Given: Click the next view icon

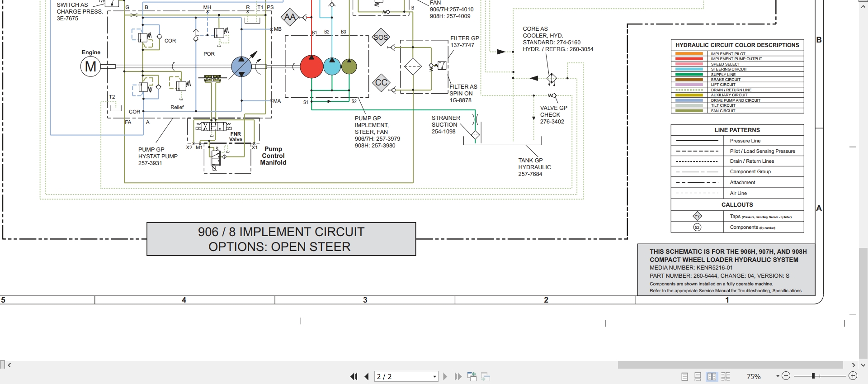Looking at the screenshot, I should pos(486,376).
